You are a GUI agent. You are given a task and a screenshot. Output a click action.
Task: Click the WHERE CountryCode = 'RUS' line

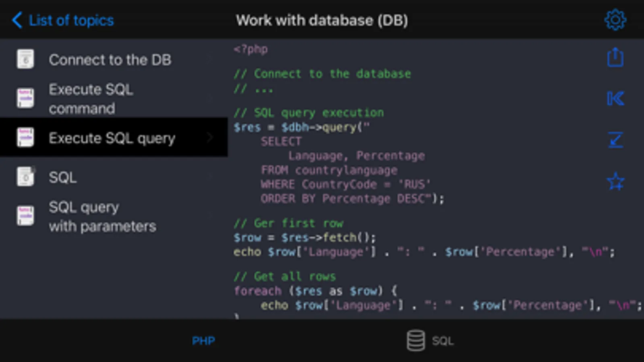point(346,185)
